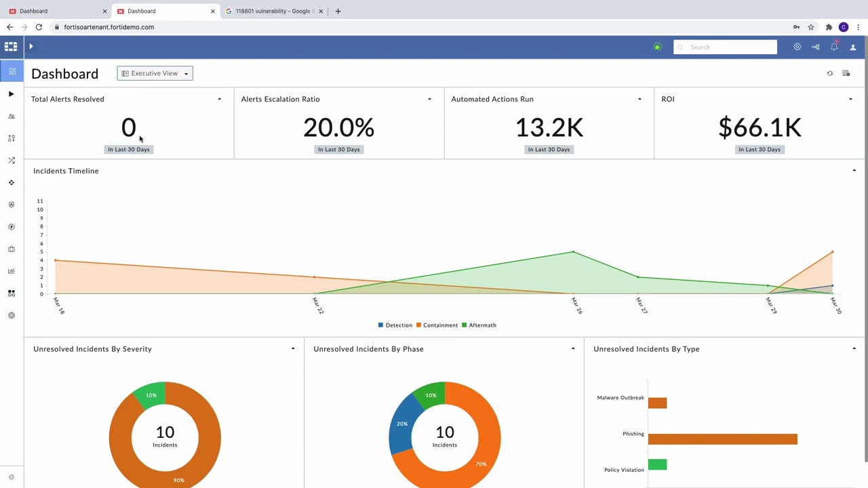Open the shield icon in left sidebar
This screenshot has height=488, width=868.
(x=12, y=205)
